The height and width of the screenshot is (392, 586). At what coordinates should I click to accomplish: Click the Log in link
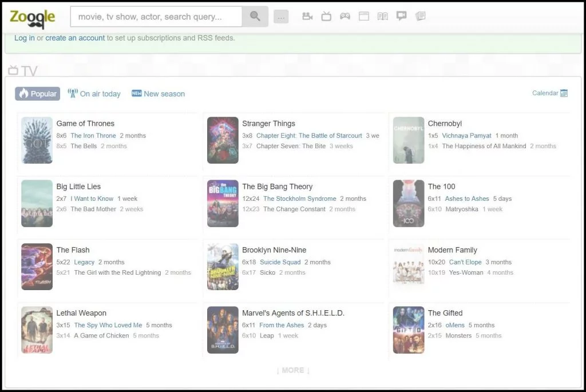[24, 38]
